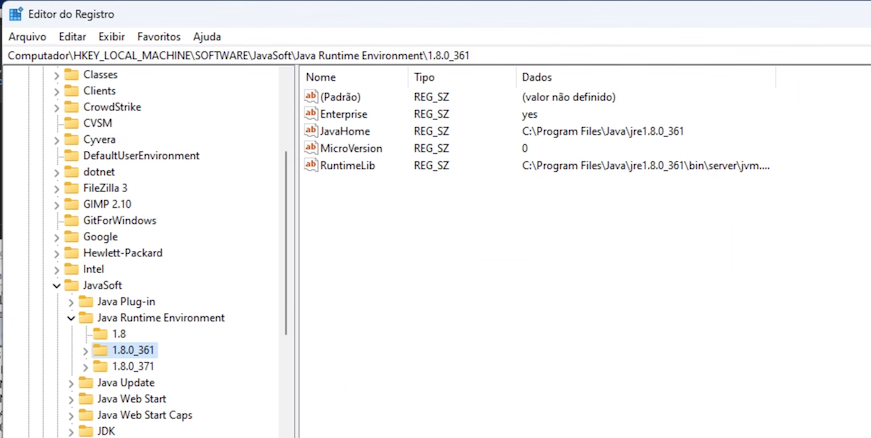Select the 1.8 folder icon
The width and height of the screenshot is (871, 438).
point(100,334)
